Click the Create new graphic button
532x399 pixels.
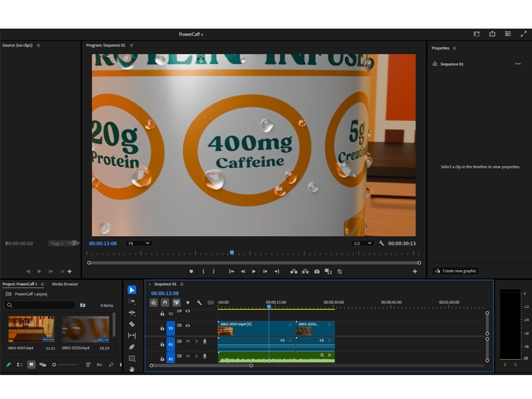pyautogui.click(x=456, y=271)
